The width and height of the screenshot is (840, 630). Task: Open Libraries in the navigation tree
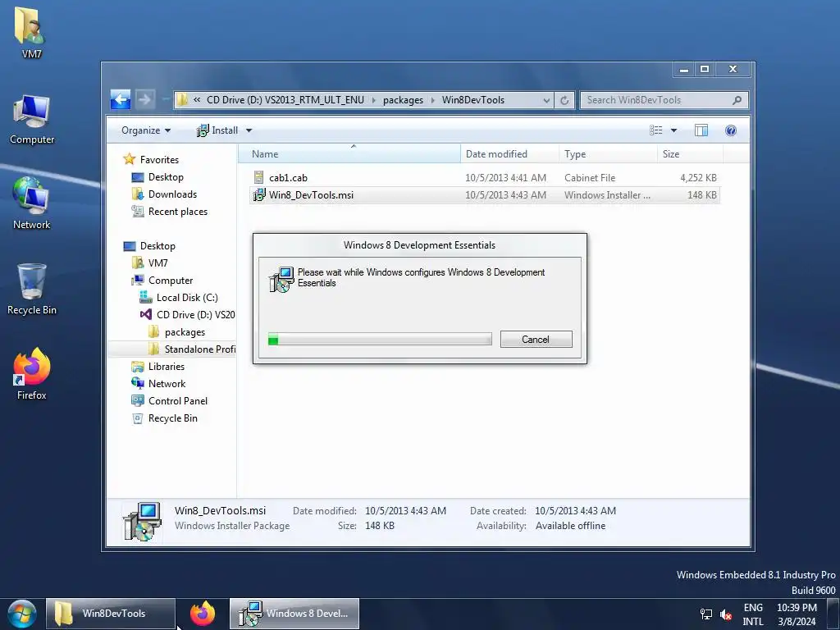(x=166, y=367)
